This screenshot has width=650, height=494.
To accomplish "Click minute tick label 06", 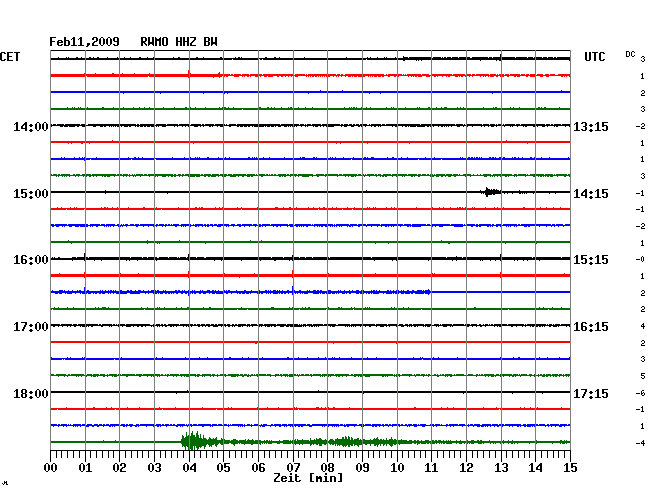I will (x=258, y=467).
